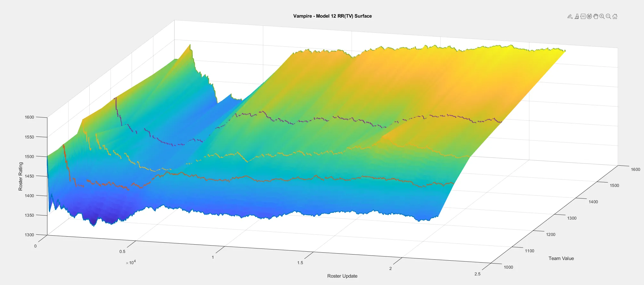The width and height of the screenshot is (644, 285).
Task: Click the 1500 tick on the Team Value axis
Action: [x=614, y=185]
